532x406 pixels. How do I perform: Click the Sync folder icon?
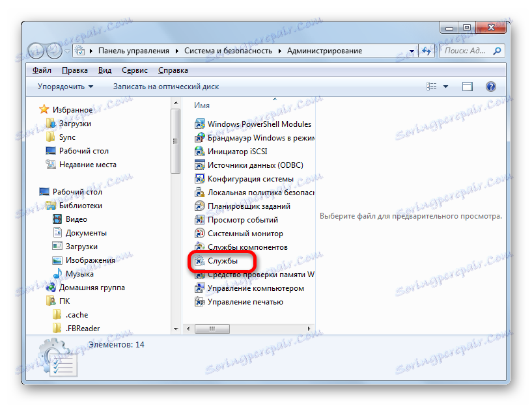pyautogui.click(x=51, y=137)
